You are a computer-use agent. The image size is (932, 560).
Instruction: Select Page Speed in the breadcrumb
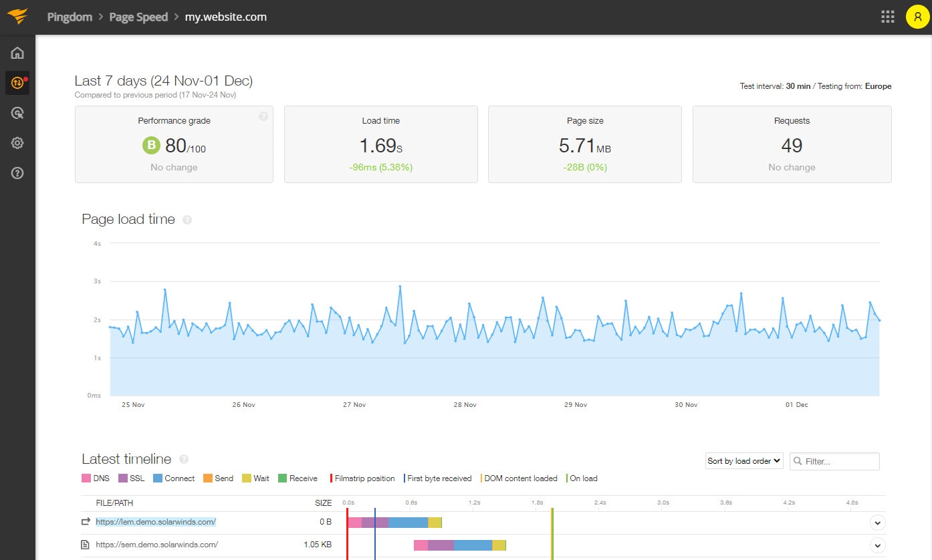[138, 17]
